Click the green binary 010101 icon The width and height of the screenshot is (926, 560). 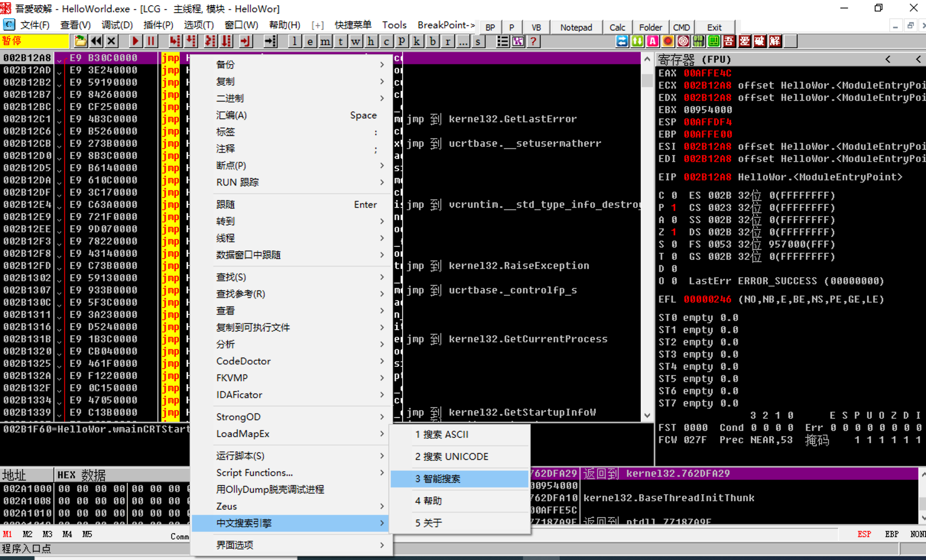click(x=699, y=41)
